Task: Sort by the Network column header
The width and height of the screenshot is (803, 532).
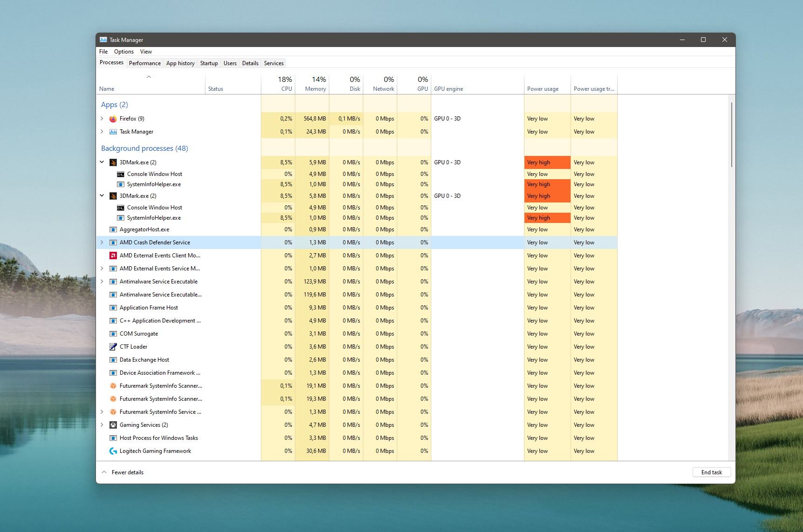Action: pos(380,84)
